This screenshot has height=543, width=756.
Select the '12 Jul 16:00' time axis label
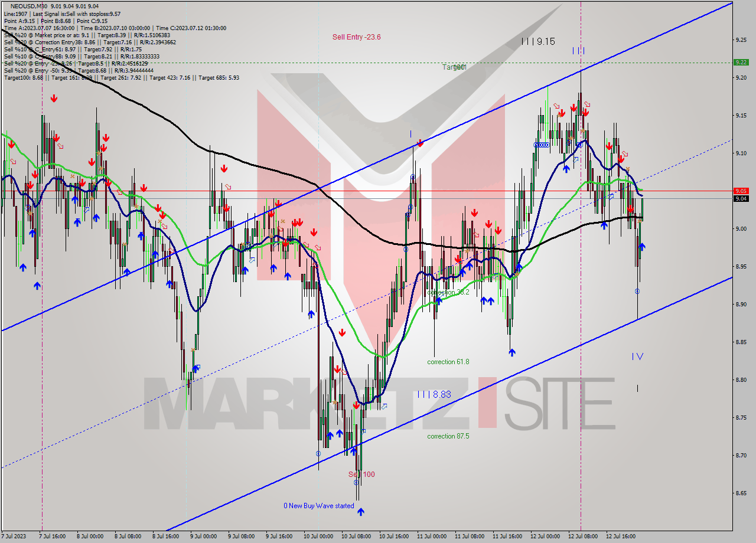tap(621, 537)
